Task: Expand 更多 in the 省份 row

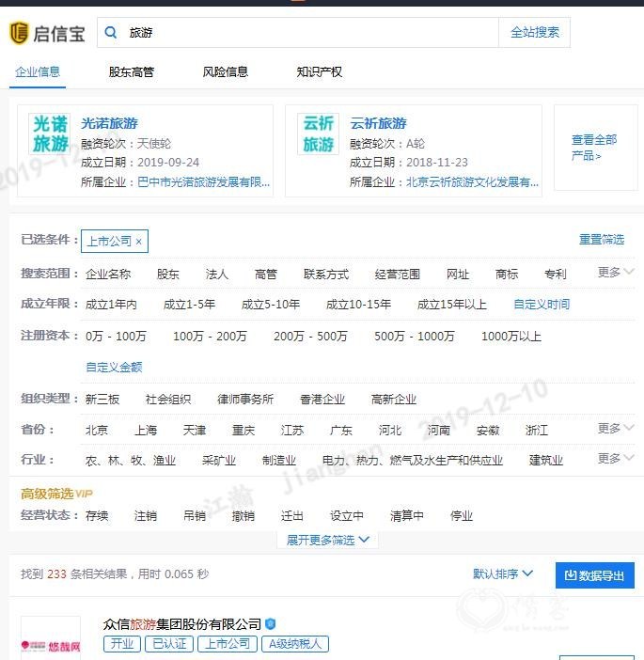Action: coord(616,429)
